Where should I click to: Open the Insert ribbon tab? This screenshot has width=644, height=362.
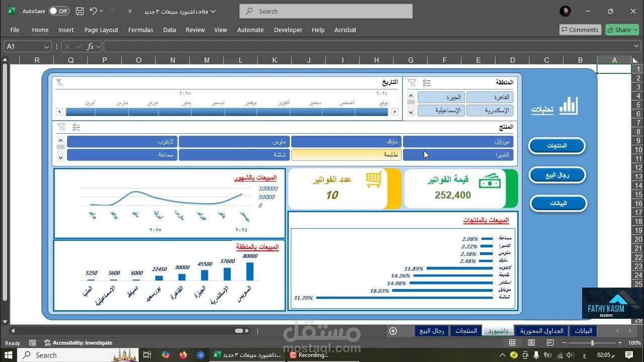pyautogui.click(x=66, y=30)
